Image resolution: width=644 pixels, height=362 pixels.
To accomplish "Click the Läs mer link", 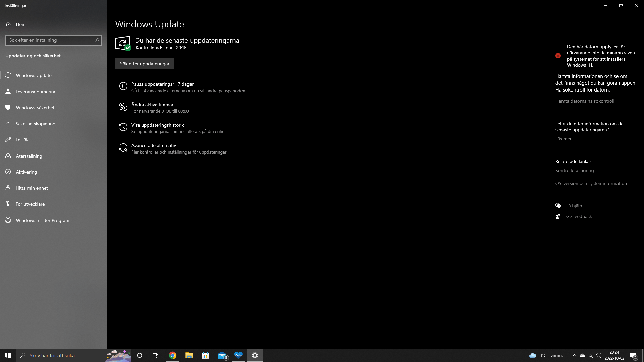I will 563,139.
